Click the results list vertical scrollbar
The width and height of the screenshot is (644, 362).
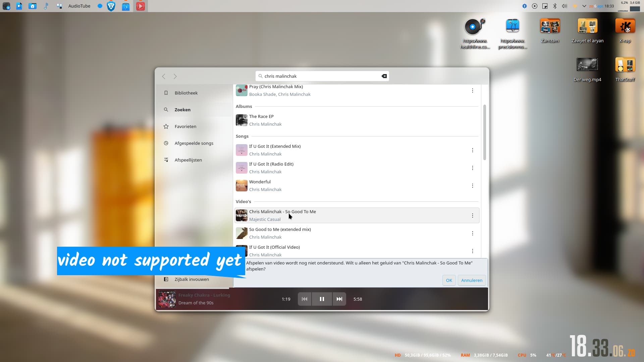click(484, 132)
